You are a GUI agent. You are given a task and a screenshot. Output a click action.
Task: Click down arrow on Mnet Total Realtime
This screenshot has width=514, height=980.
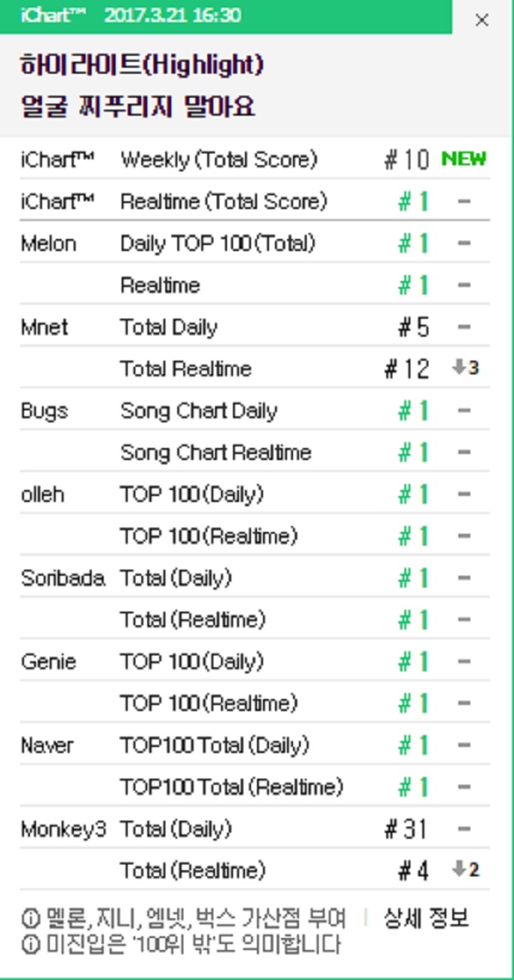(x=459, y=368)
